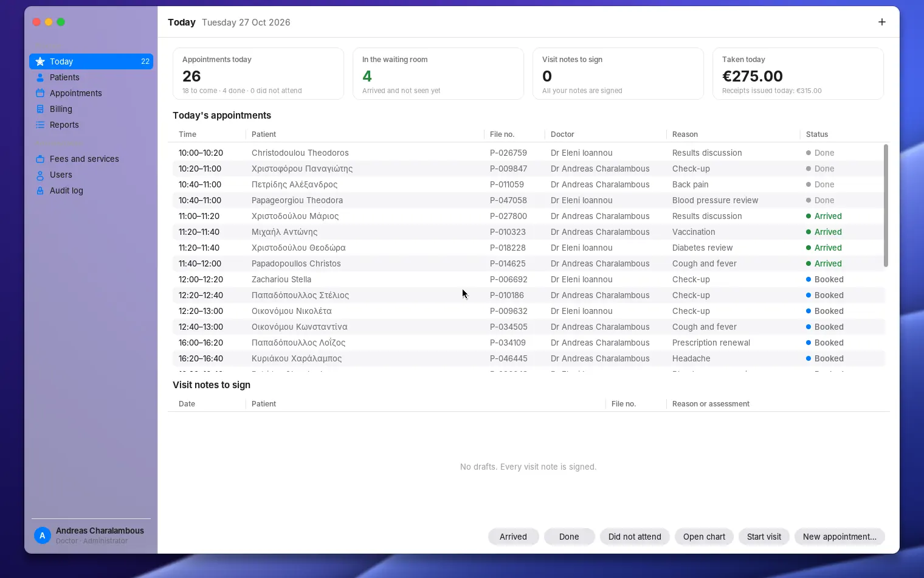Click the appointments table vertical scrollbar

886,206
